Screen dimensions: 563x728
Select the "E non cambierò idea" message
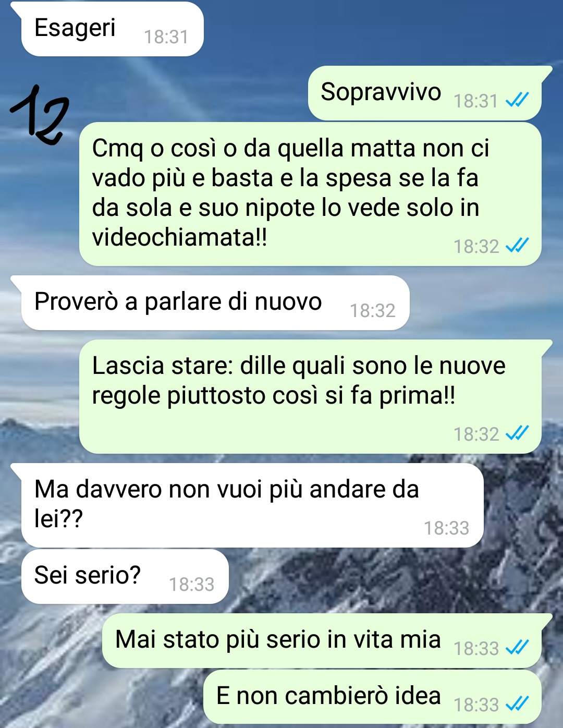[372, 697]
